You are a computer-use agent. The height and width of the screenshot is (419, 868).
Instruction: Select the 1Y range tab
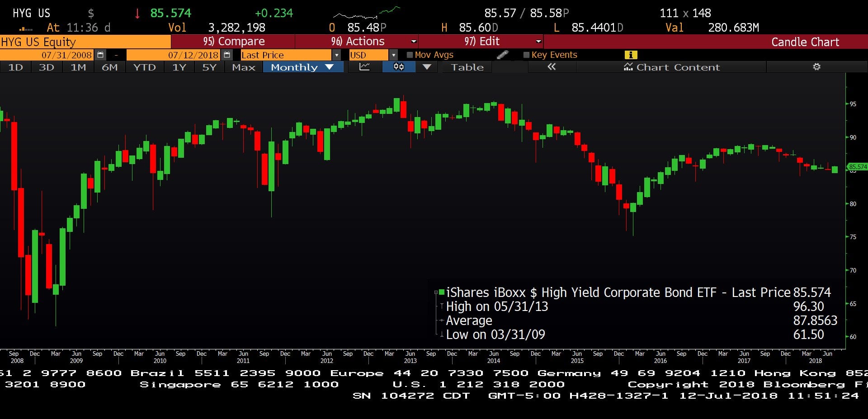tap(179, 67)
